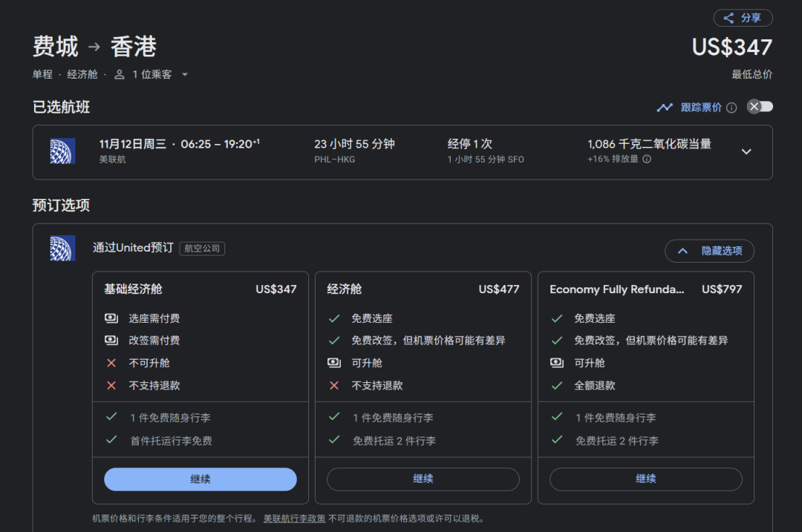Enable the 跟踪票价 price tracking toggle
The image size is (802, 532).
[x=760, y=107]
